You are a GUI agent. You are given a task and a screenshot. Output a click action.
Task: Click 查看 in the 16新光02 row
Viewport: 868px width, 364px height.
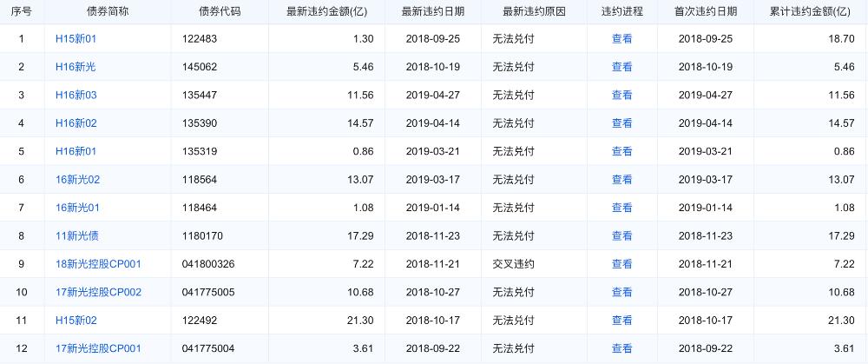coord(621,180)
